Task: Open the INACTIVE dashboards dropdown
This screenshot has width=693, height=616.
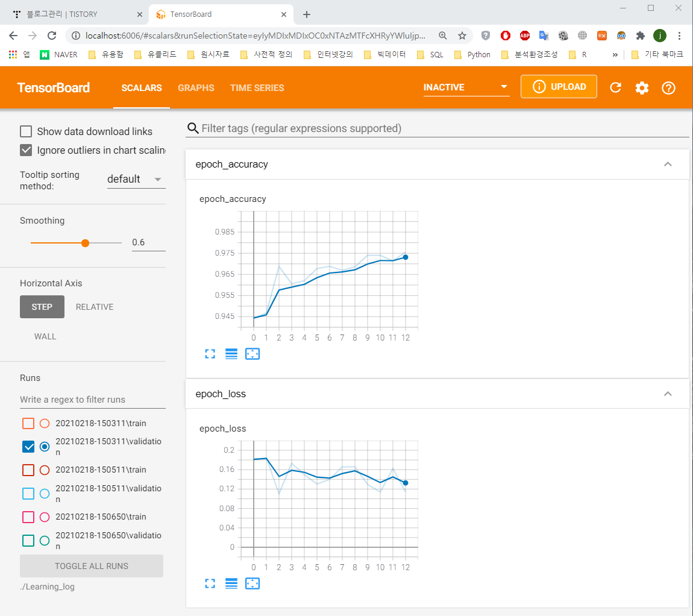Action: click(x=466, y=87)
